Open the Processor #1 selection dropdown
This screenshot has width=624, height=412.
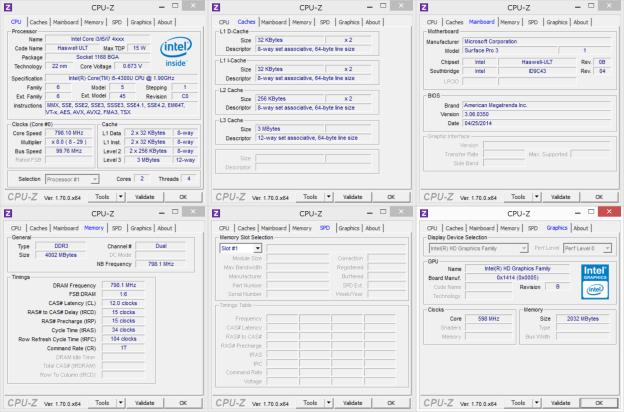click(x=72, y=180)
